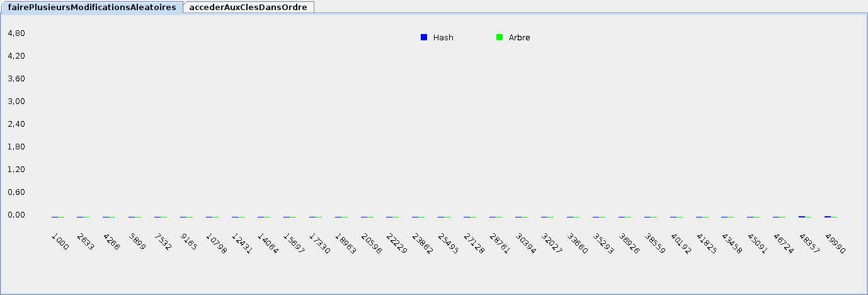
Task: Click the 40192 x-axis label
Action: [681, 243]
